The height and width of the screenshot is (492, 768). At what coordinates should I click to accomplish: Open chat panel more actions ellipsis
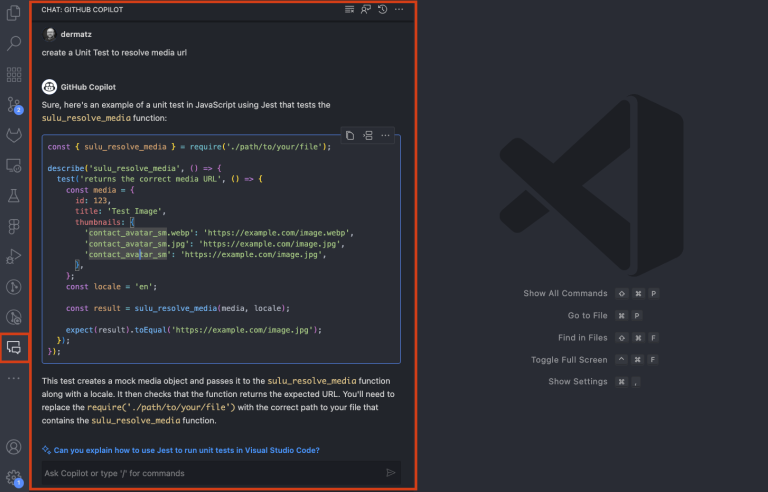[x=399, y=9]
